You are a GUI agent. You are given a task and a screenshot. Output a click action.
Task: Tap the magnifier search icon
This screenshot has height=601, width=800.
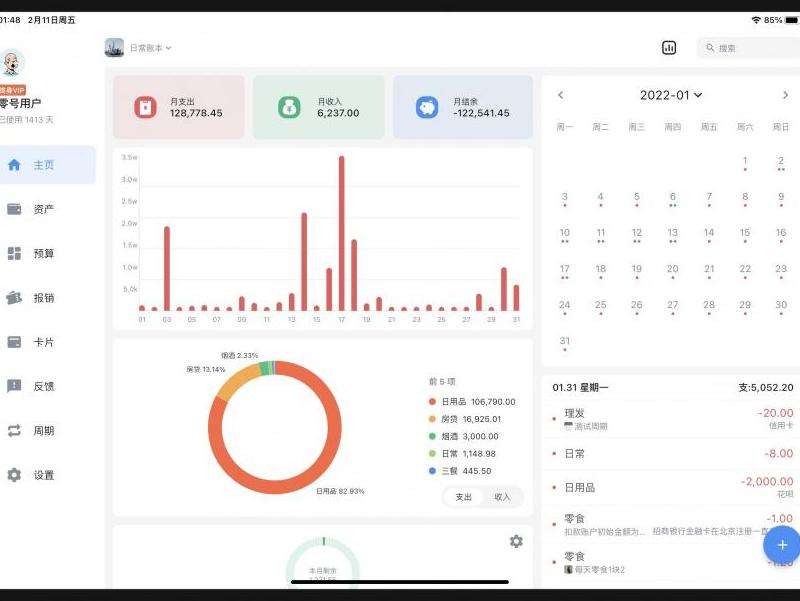click(x=710, y=48)
